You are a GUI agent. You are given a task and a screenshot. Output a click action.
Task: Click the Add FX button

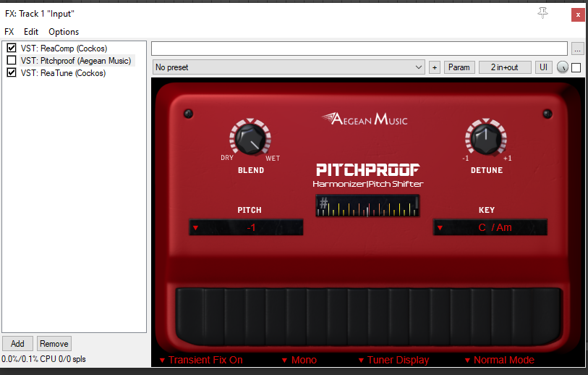tap(17, 343)
